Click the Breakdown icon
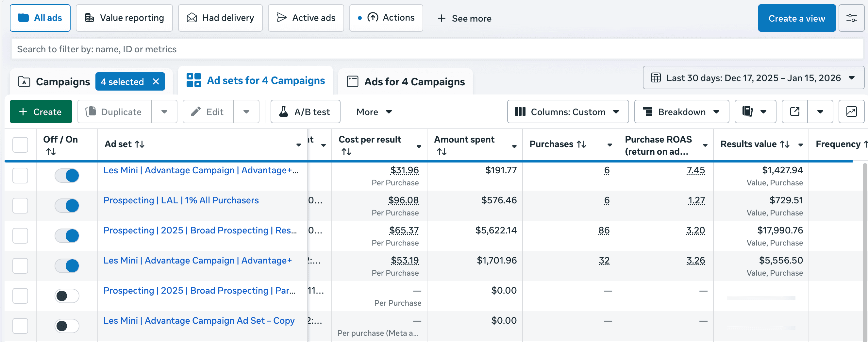868x342 pixels. (x=648, y=111)
